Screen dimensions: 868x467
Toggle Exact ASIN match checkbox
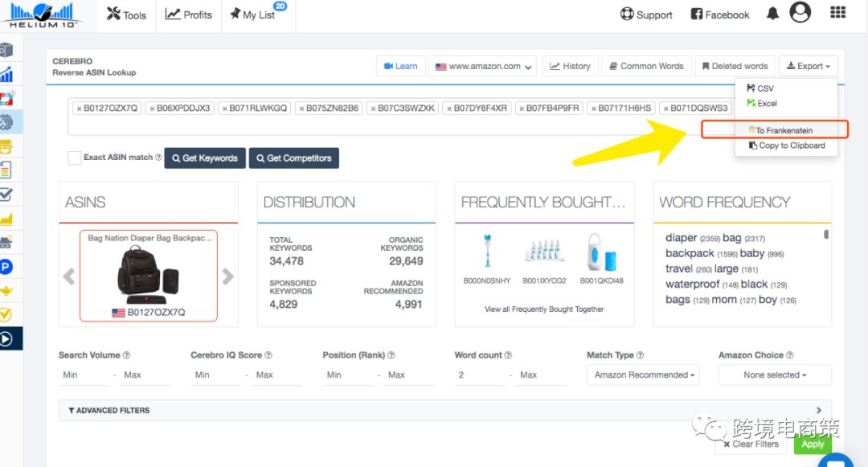coord(75,158)
